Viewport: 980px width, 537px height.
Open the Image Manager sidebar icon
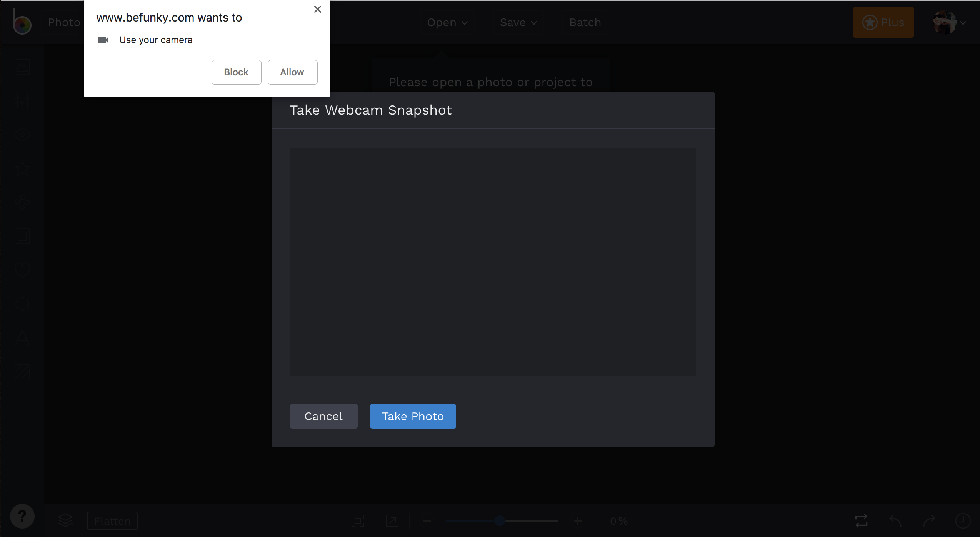point(22,67)
